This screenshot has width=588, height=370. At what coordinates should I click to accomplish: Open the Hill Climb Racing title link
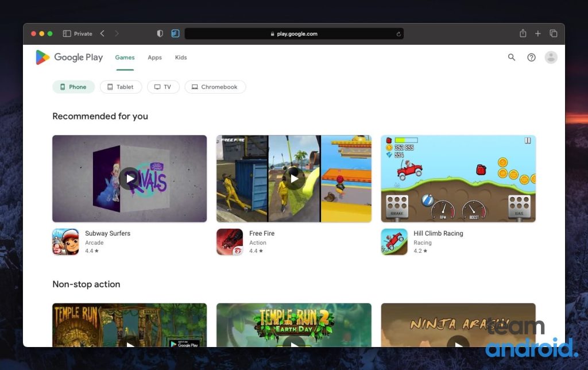(438, 233)
